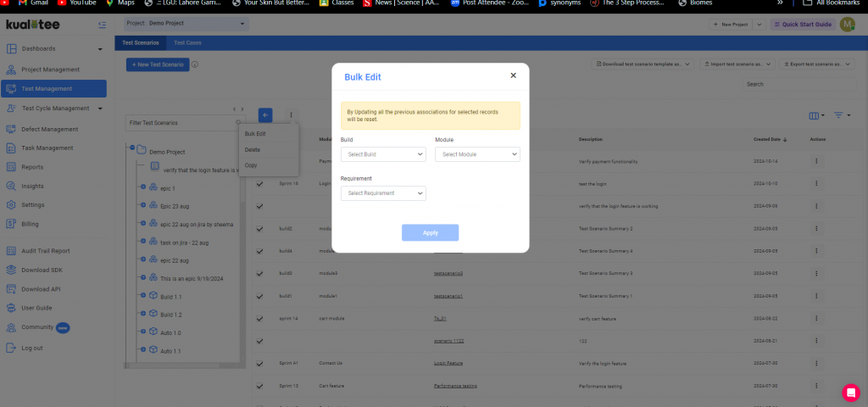Expand Build 1.1 tree node
This screenshot has height=407, width=868.
coord(142,296)
